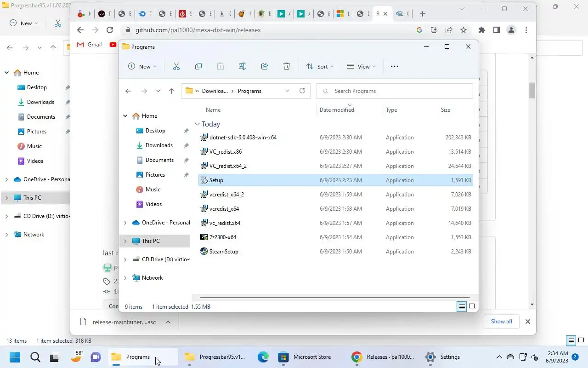This screenshot has width=588, height=368.
Task: Open Settings from taskbar
Action: [x=444, y=357]
